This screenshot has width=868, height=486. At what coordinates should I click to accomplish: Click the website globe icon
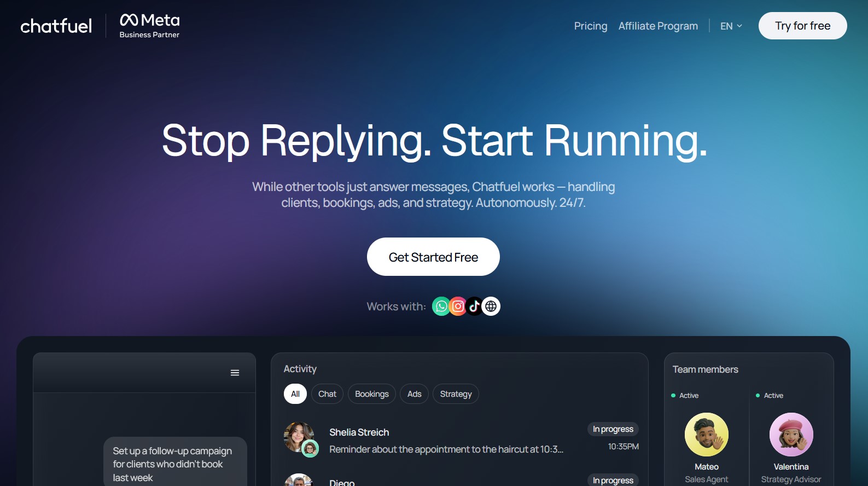click(491, 306)
